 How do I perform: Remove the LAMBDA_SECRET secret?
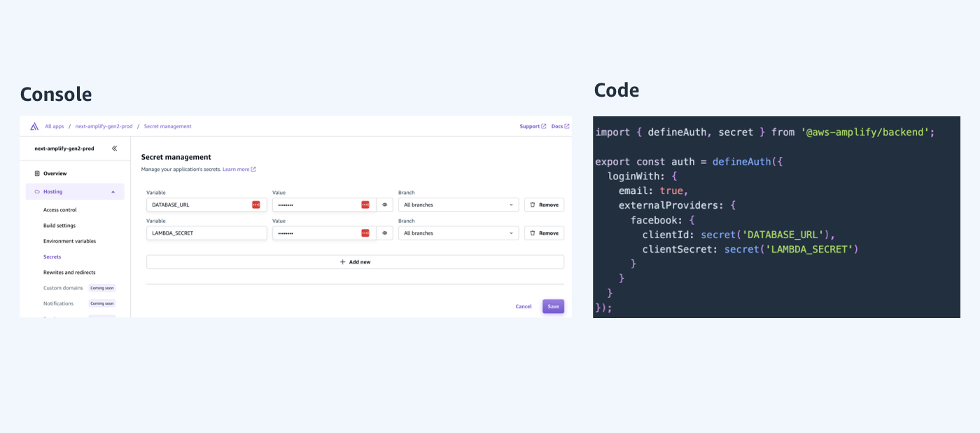pyautogui.click(x=544, y=233)
